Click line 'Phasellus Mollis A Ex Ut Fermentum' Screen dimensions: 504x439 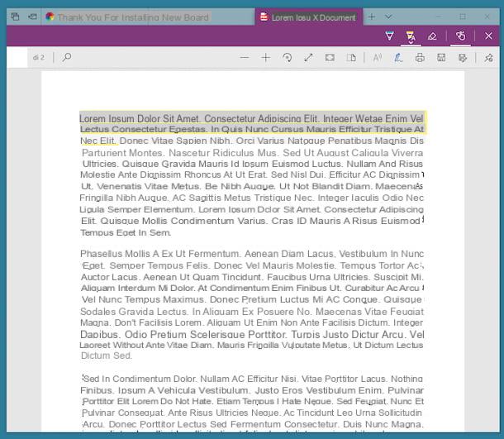coord(252,254)
